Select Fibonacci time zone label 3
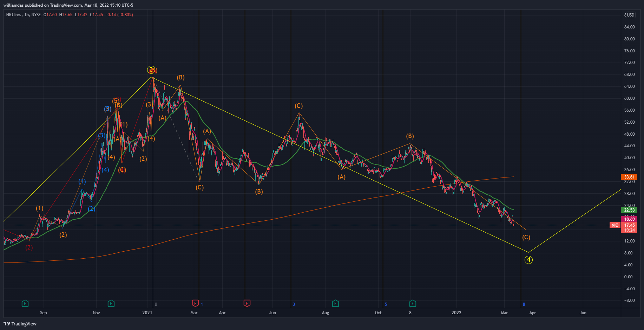The width and height of the screenshot is (644, 330). (x=294, y=304)
